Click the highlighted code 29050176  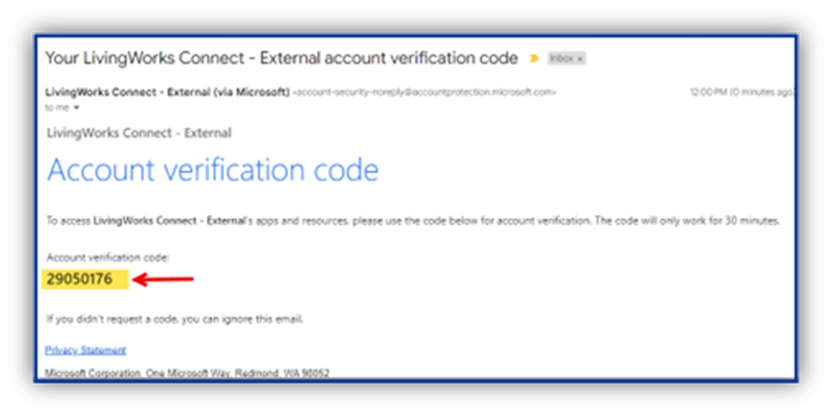pyautogui.click(x=80, y=279)
